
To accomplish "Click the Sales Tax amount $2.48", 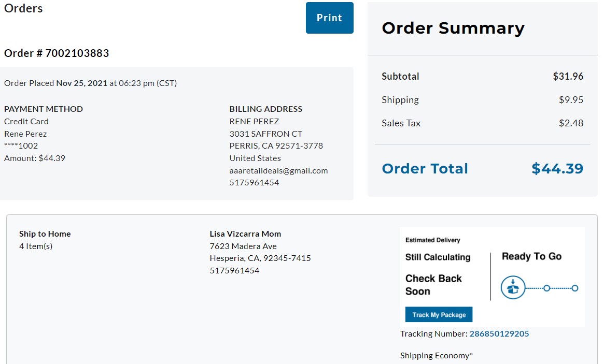I will coord(571,123).
